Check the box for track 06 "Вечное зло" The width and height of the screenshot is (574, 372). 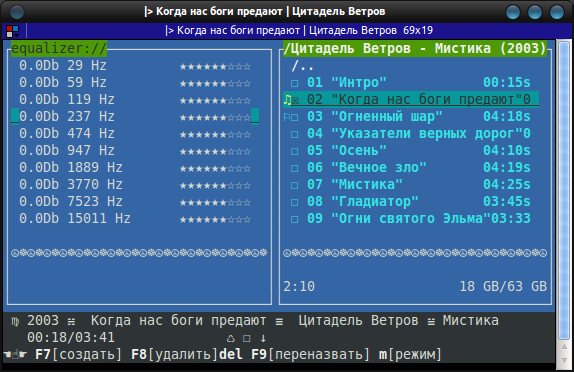pyautogui.click(x=295, y=168)
